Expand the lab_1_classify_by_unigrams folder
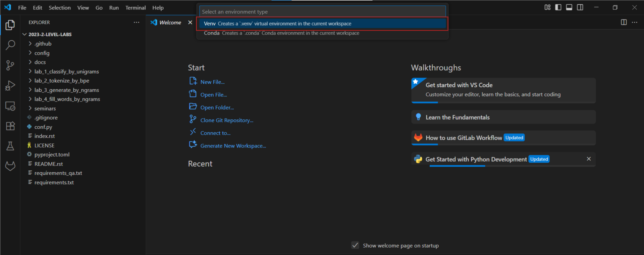This screenshot has height=255, width=644. coord(66,72)
